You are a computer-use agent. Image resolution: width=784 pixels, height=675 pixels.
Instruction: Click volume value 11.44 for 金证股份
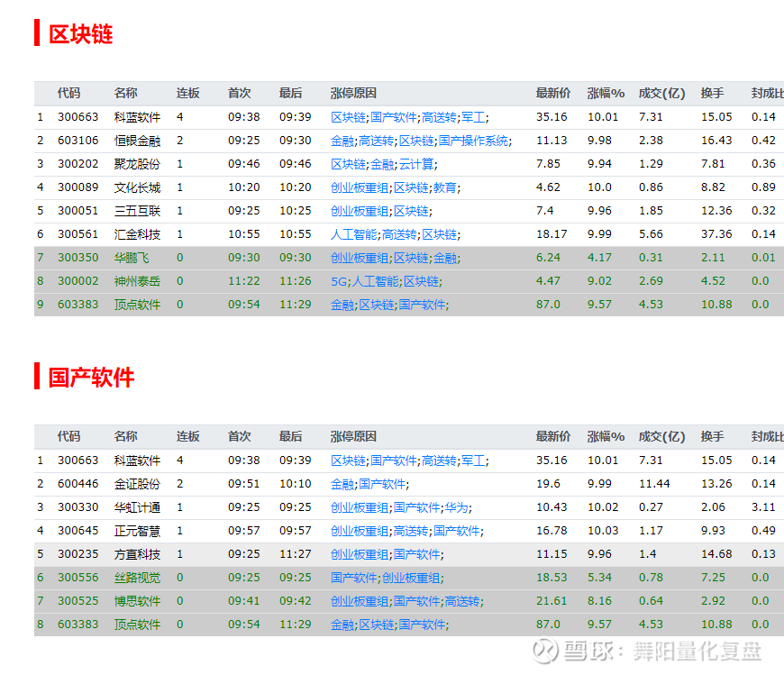[x=654, y=484]
